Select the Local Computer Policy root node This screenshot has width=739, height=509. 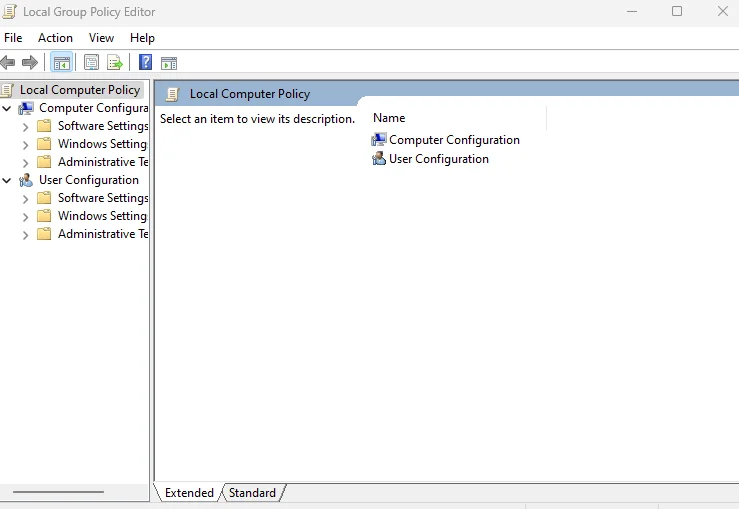(x=79, y=90)
